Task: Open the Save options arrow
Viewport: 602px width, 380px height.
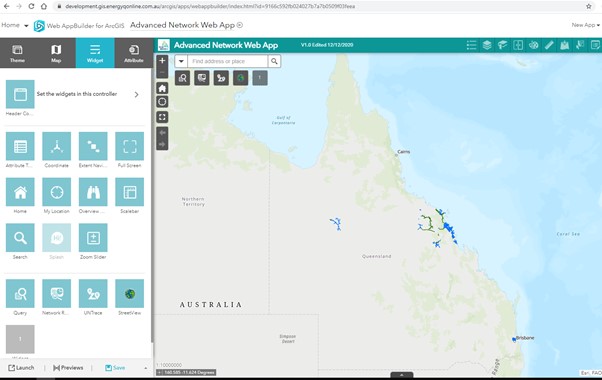Action: tap(146, 368)
